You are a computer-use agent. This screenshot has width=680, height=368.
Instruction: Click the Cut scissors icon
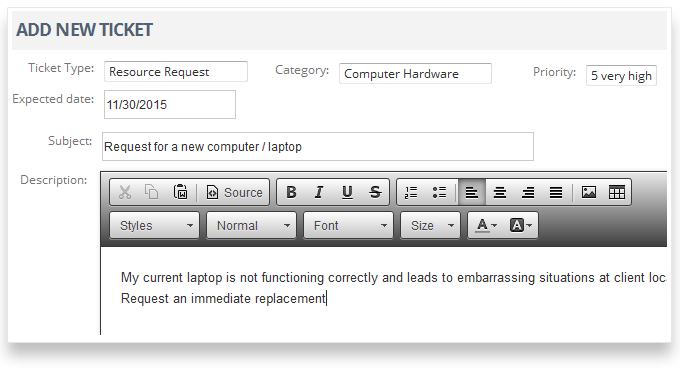pyautogui.click(x=125, y=192)
